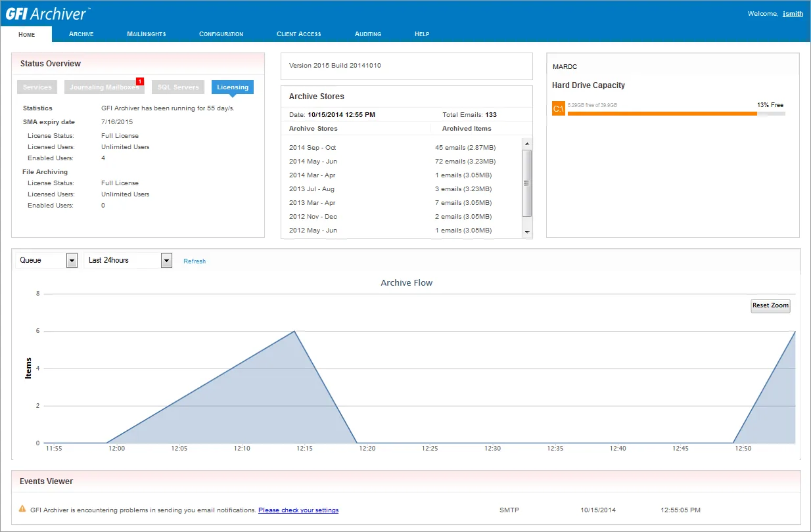
Task: Click the SMTP entry in Events Viewer
Action: (509, 510)
